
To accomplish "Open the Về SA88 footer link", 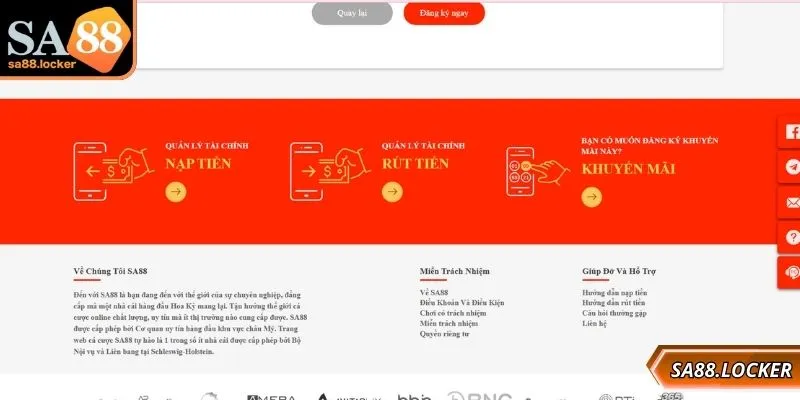I will (434, 293).
